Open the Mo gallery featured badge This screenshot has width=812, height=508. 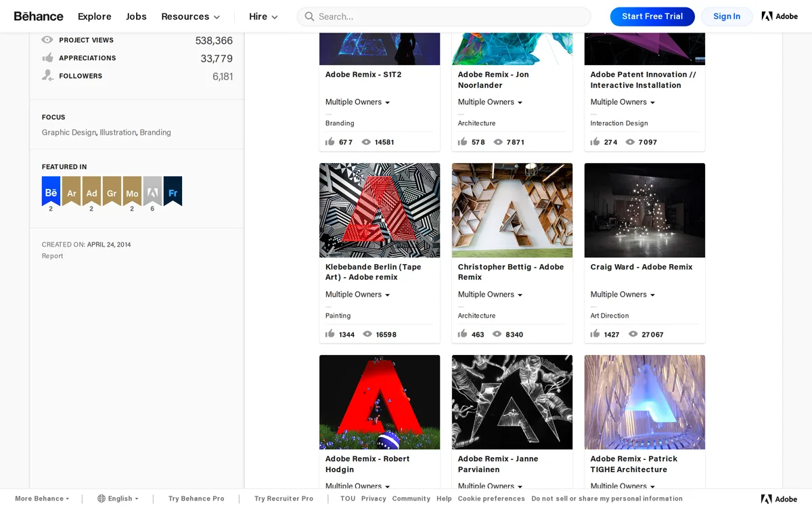click(x=132, y=191)
